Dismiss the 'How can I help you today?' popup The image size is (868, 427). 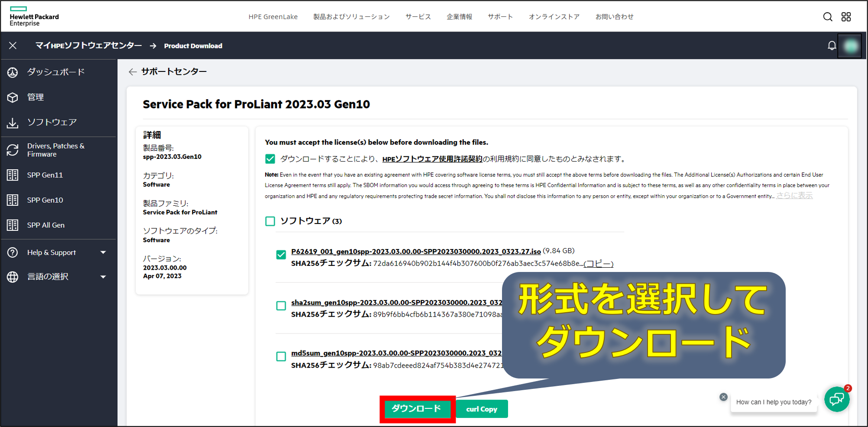coord(723,397)
